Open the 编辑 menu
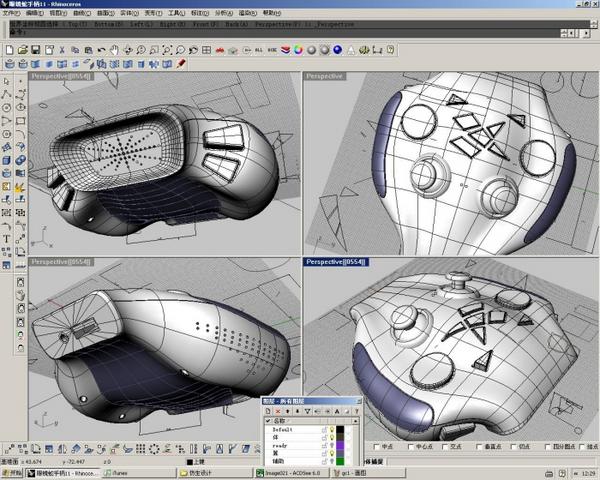600x480 pixels. coord(35,13)
